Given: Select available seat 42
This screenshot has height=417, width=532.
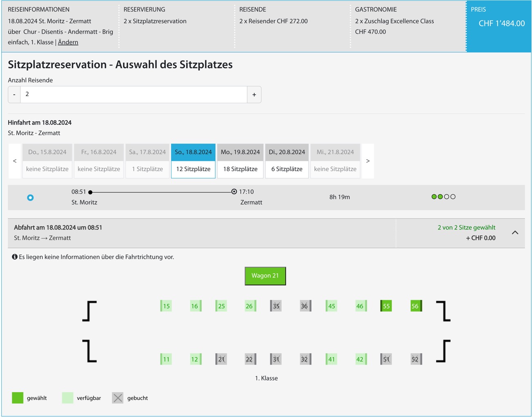Looking at the screenshot, I should point(361,359).
